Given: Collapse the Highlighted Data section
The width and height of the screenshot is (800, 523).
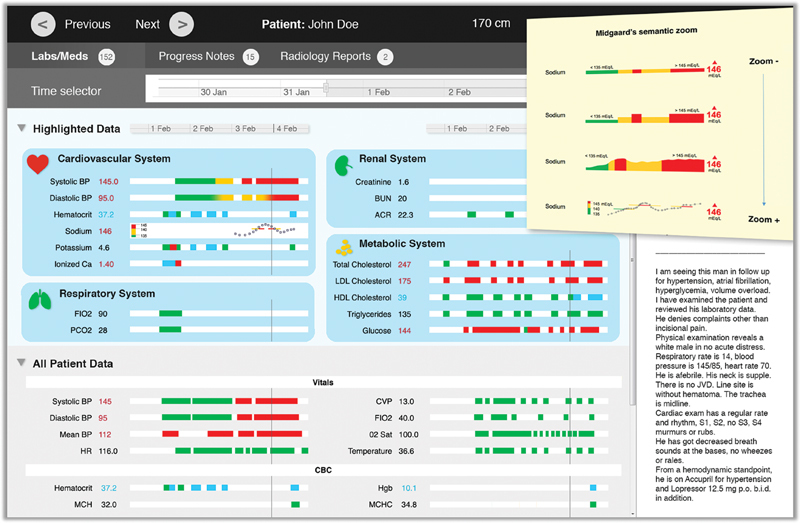Looking at the screenshot, I should [21, 128].
